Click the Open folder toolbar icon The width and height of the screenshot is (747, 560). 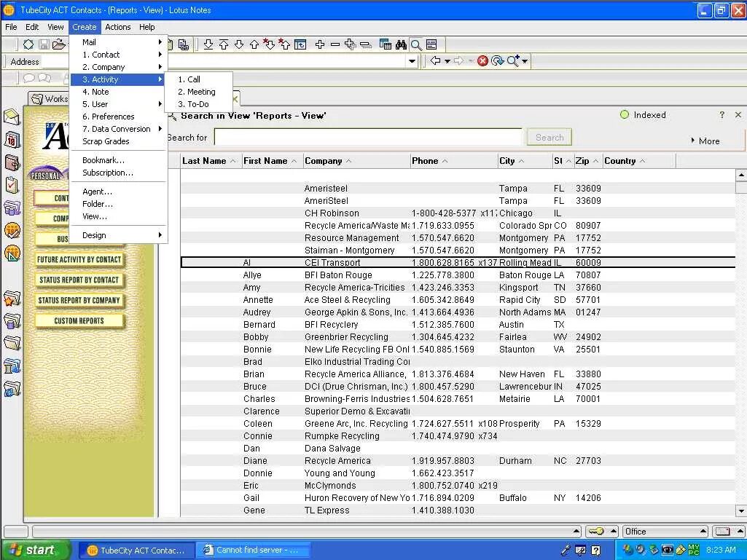click(x=58, y=44)
